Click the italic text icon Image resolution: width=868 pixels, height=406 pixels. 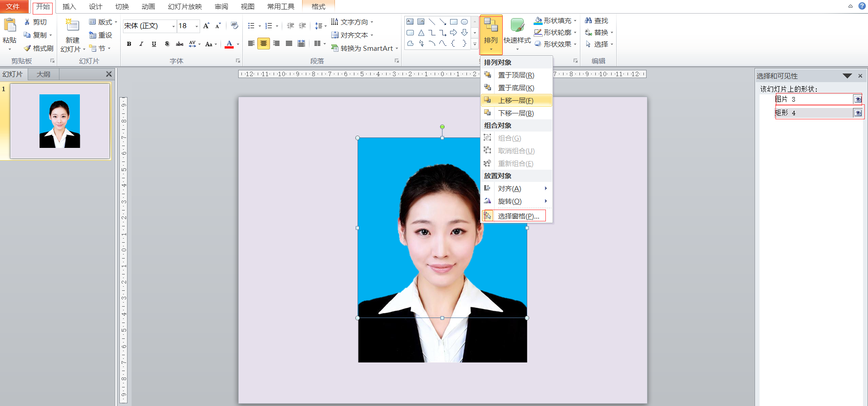pos(142,44)
